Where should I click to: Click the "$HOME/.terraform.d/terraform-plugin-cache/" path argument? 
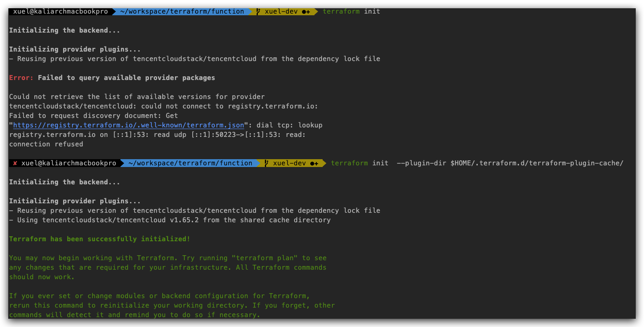click(537, 163)
